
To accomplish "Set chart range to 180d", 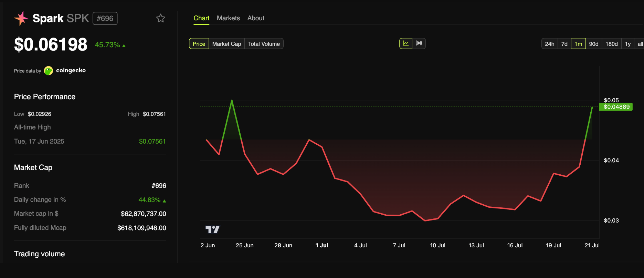I will [x=611, y=44].
